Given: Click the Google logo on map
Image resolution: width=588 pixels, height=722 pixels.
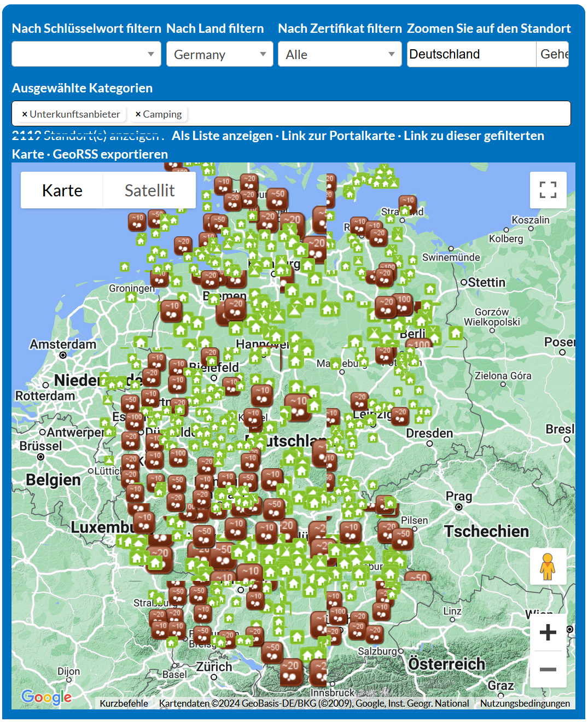Looking at the screenshot, I should pyautogui.click(x=46, y=696).
